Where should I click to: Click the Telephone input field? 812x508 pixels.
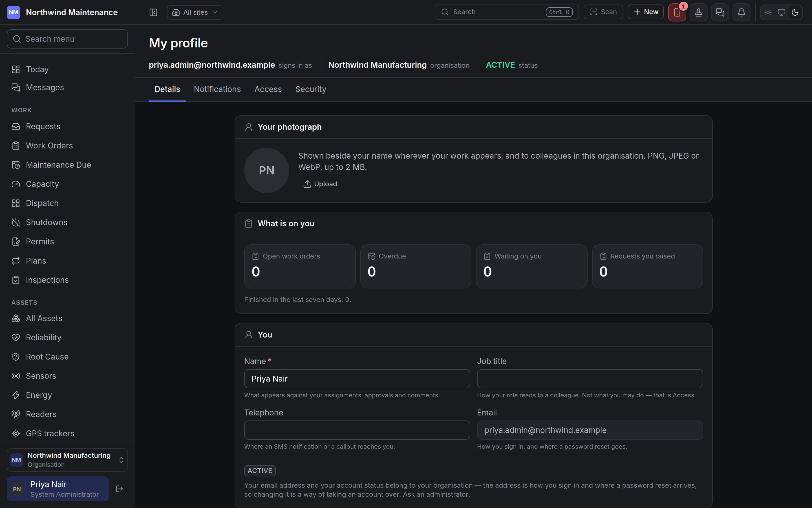tap(357, 430)
